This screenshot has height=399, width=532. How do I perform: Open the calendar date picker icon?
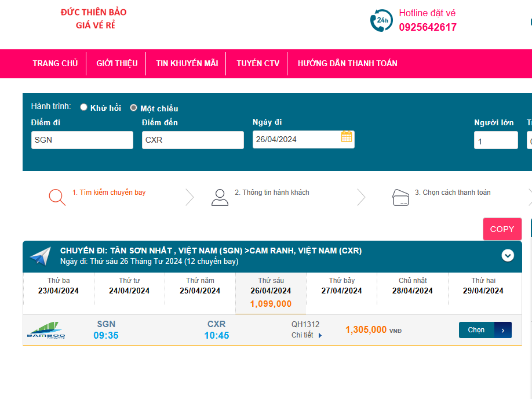coord(347,137)
